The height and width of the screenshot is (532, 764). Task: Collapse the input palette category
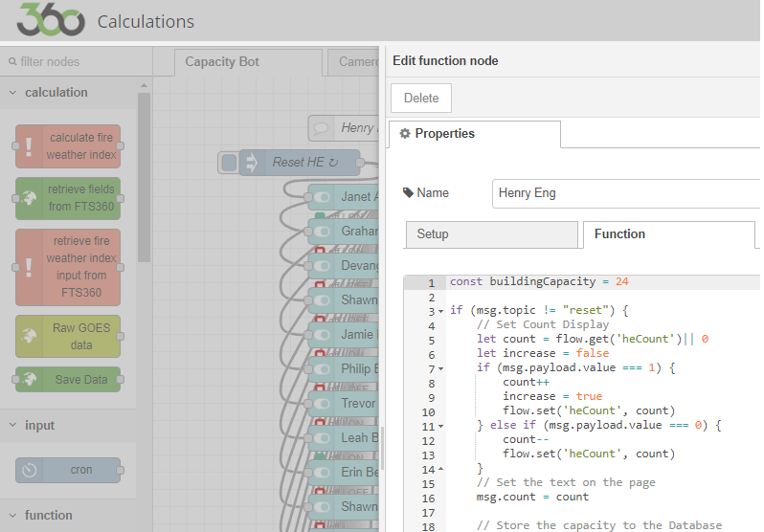pos(12,425)
